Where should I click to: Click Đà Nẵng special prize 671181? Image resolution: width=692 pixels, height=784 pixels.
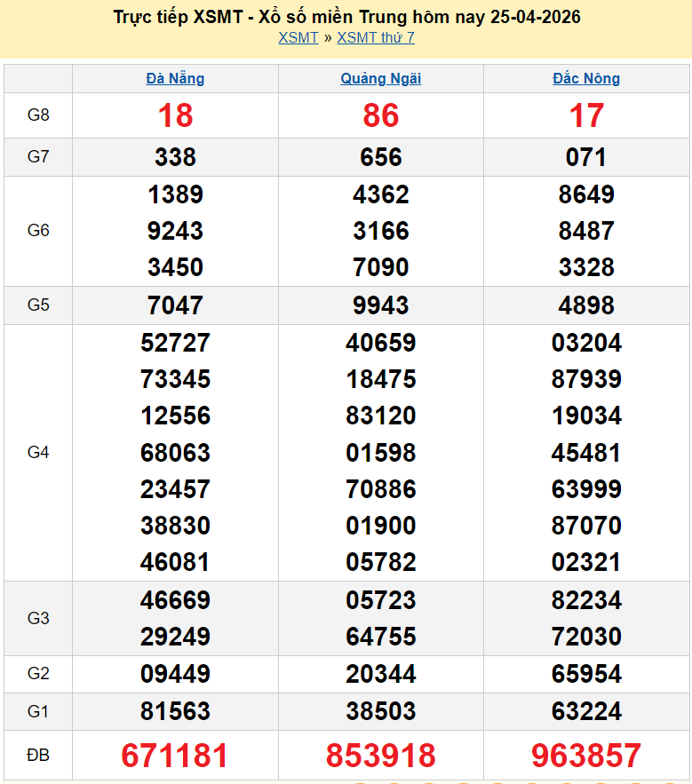point(175,756)
